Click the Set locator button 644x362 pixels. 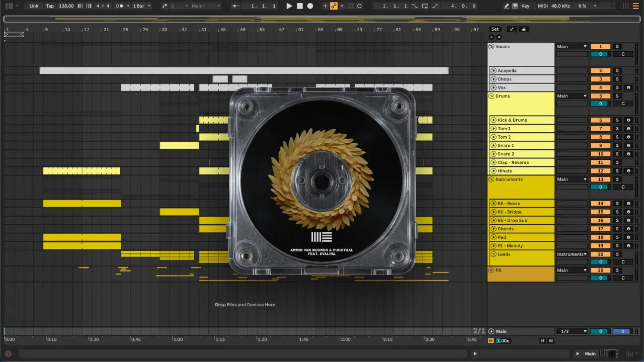pos(496,29)
